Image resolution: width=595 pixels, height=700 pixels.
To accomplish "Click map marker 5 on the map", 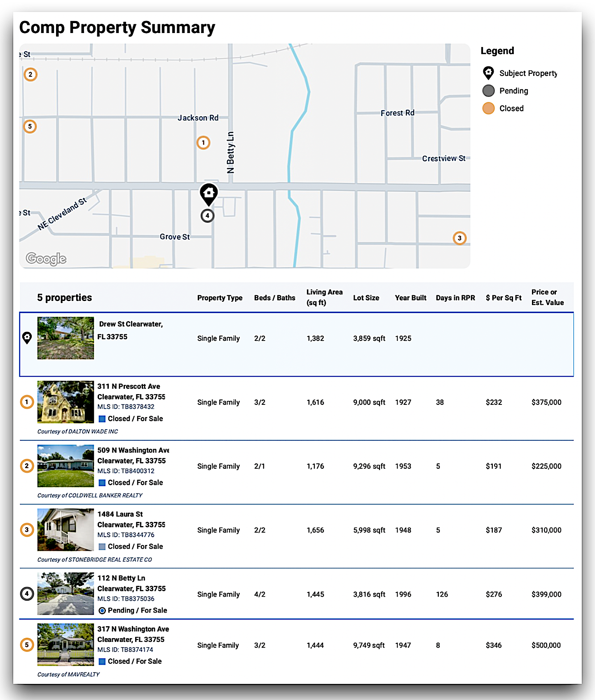I will point(30,127).
